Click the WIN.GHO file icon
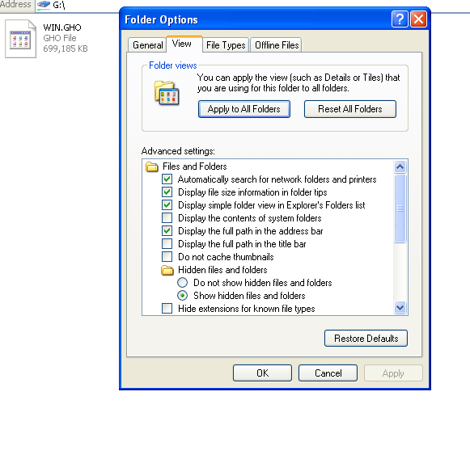Screen dimensions: 470x476 pyautogui.click(x=20, y=39)
